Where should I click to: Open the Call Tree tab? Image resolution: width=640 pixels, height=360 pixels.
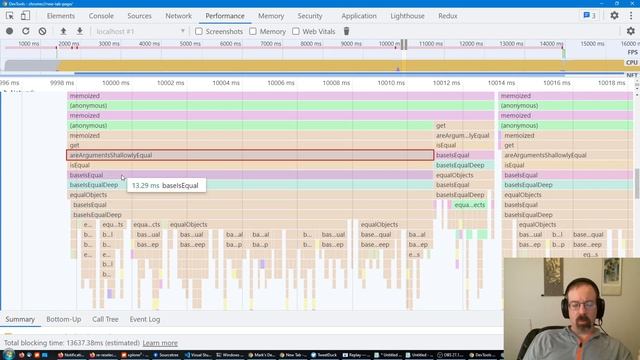(x=105, y=319)
